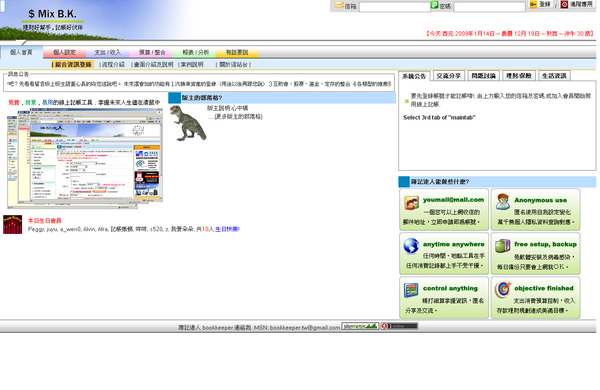Click the objective finished target icon
The width and height of the screenshot is (600, 390).
point(503,290)
